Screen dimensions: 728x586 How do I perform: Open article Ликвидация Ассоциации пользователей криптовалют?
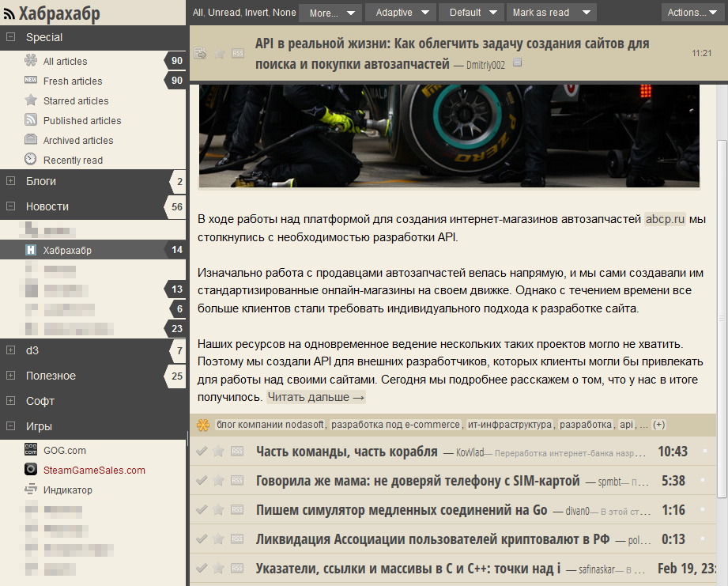tap(432, 539)
